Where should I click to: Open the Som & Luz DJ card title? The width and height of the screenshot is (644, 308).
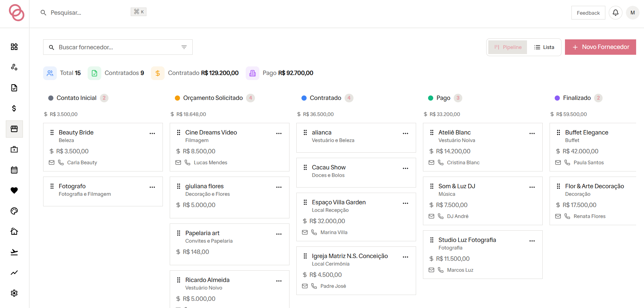tap(457, 186)
